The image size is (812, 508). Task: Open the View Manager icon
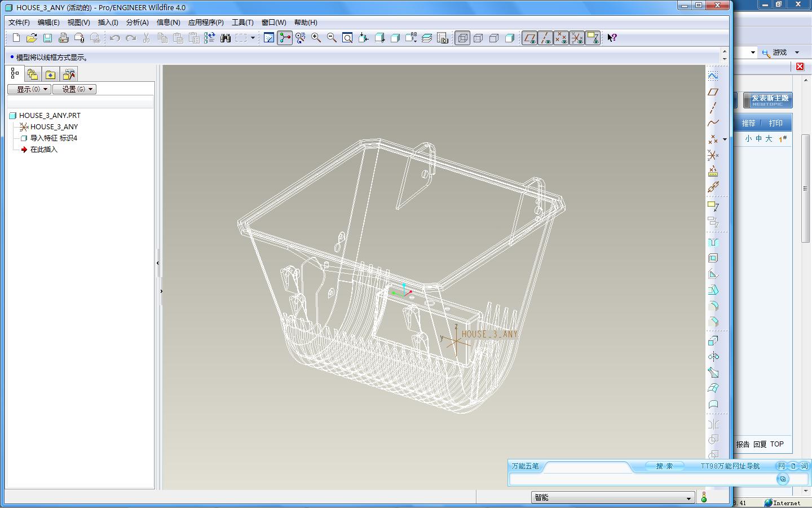443,38
